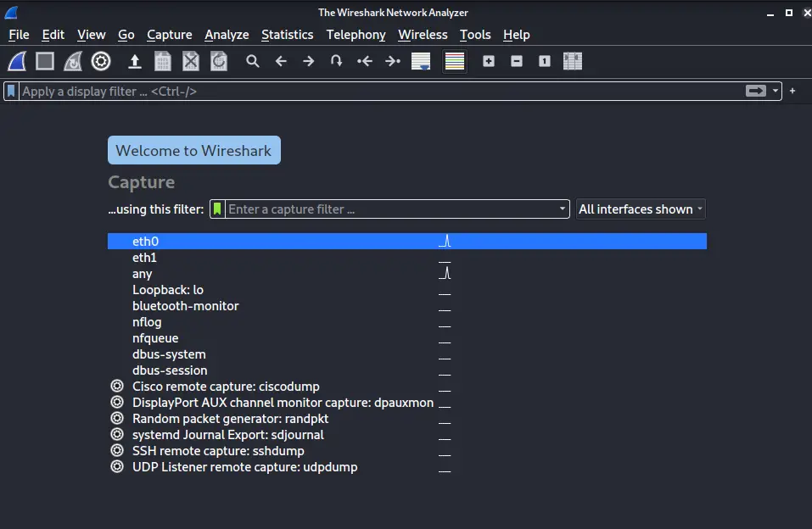Click the find packet magnifier icon
Viewport: 812px width, 529px height.
point(253,61)
